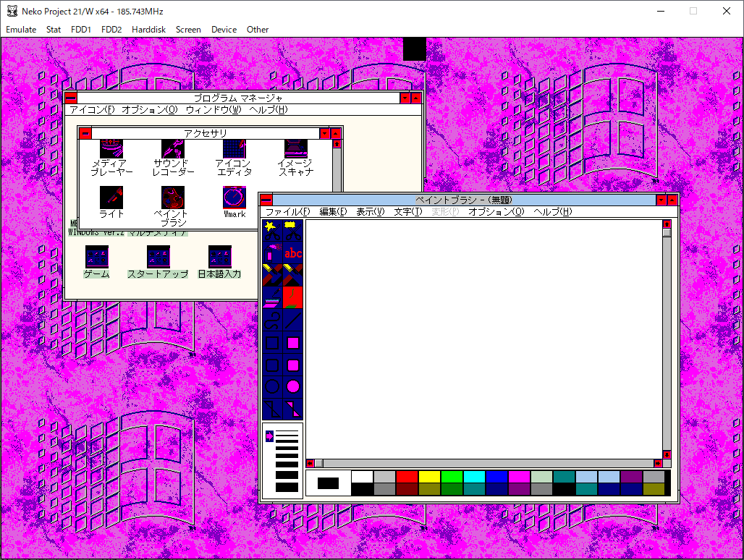This screenshot has height=560, width=744.
Task: Select the straight Line tool
Action: pos(293,320)
